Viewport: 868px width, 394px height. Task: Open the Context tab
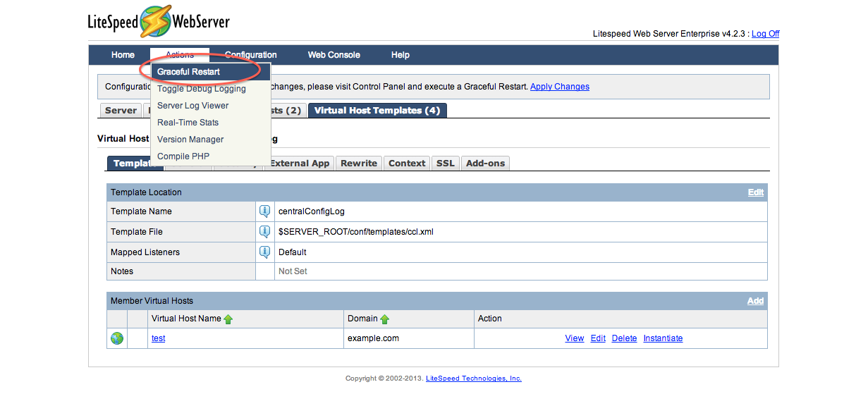(407, 164)
